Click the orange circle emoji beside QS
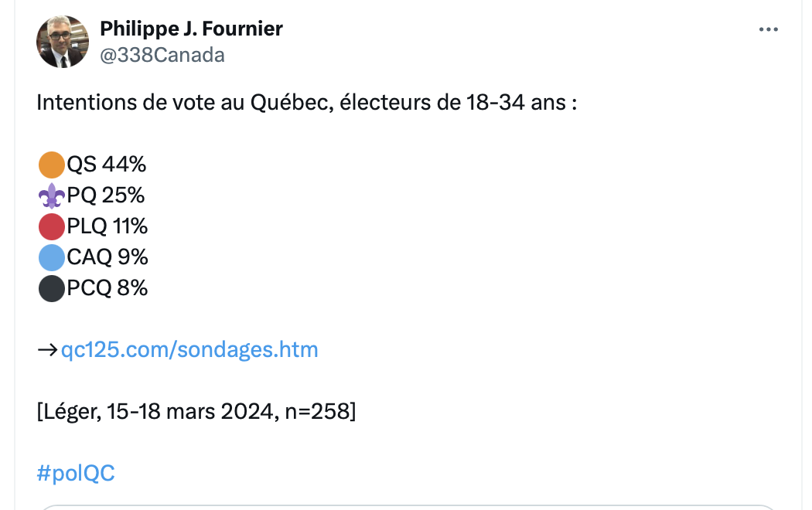 tap(51, 165)
